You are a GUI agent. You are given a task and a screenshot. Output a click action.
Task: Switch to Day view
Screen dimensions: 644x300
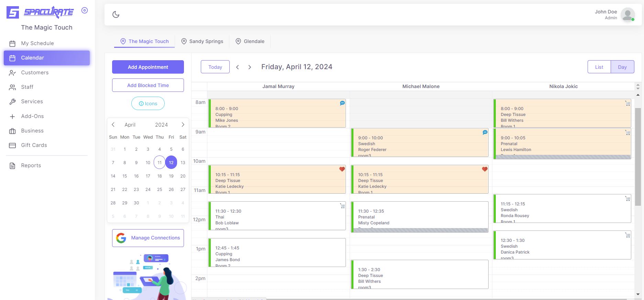[622, 67]
